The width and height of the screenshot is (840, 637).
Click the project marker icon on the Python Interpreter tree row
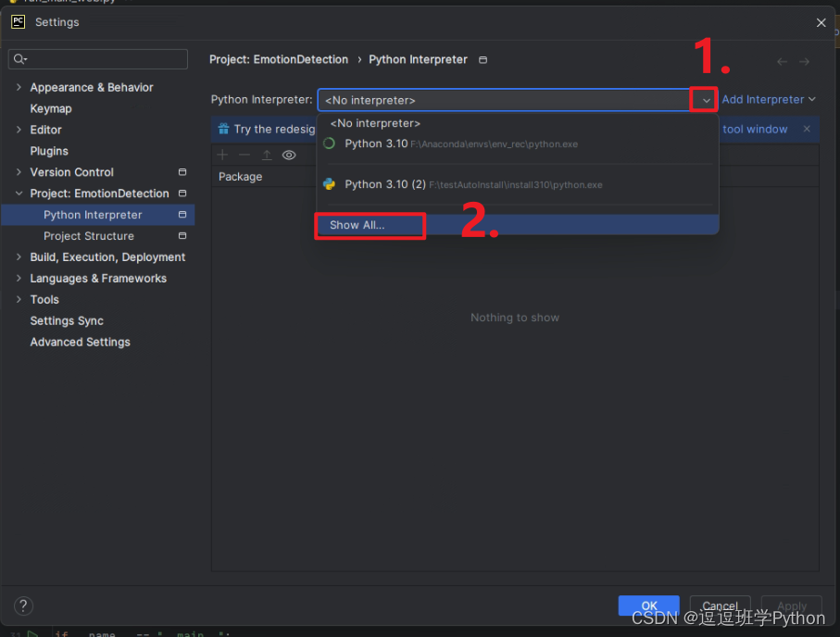pyautogui.click(x=182, y=215)
